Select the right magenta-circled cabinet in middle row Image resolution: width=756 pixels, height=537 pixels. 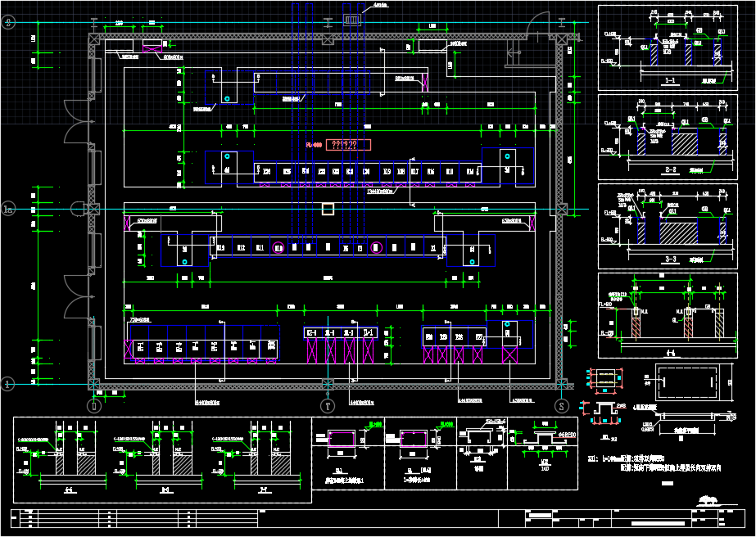[x=376, y=247]
